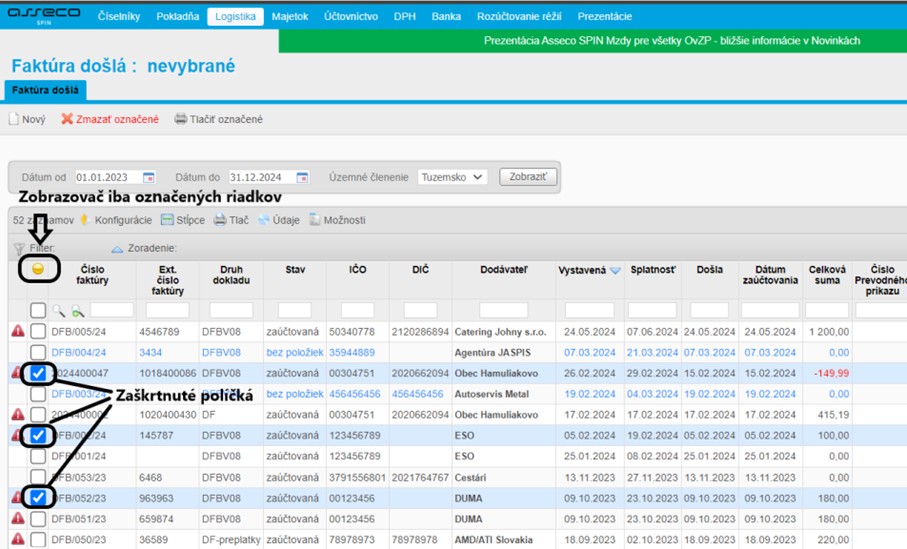This screenshot has width=907, height=549.
Task: Click the red Zmazať označené icon
Action: [x=67, y=119]
